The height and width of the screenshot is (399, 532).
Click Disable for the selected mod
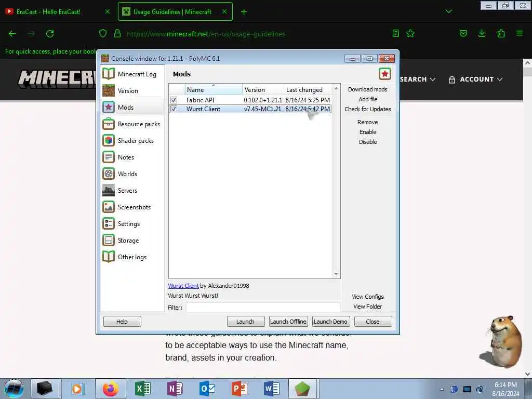368,142
